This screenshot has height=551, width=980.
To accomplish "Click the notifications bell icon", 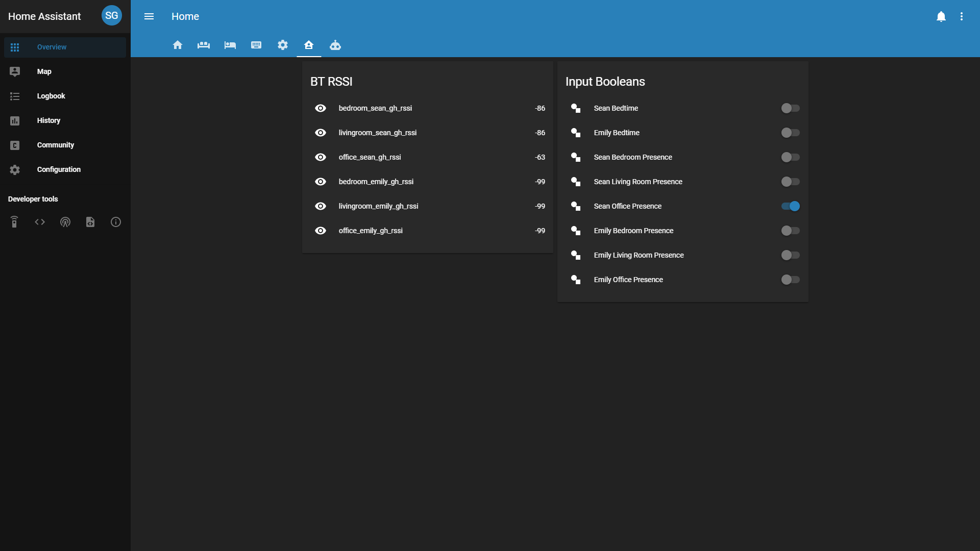I will pos(941,16).
